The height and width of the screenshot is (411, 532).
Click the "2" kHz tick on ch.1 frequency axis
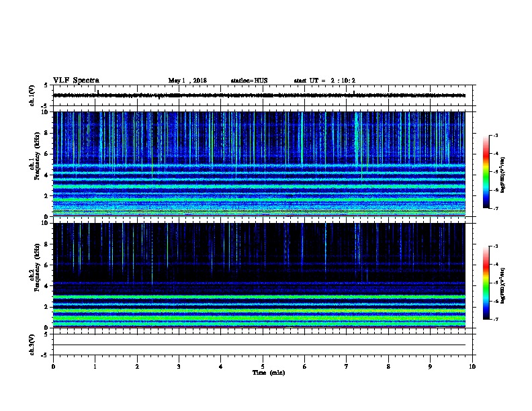pyautogui.click(x=46, y=196)
